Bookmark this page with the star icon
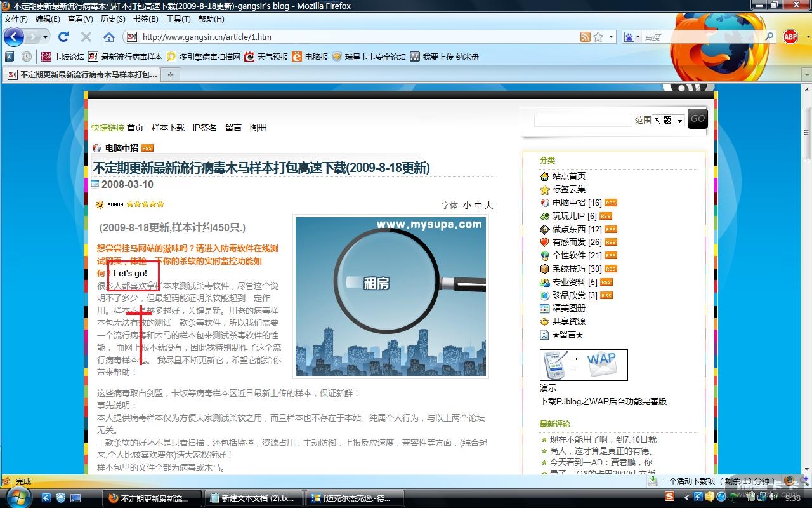 [x=598, y=37]
